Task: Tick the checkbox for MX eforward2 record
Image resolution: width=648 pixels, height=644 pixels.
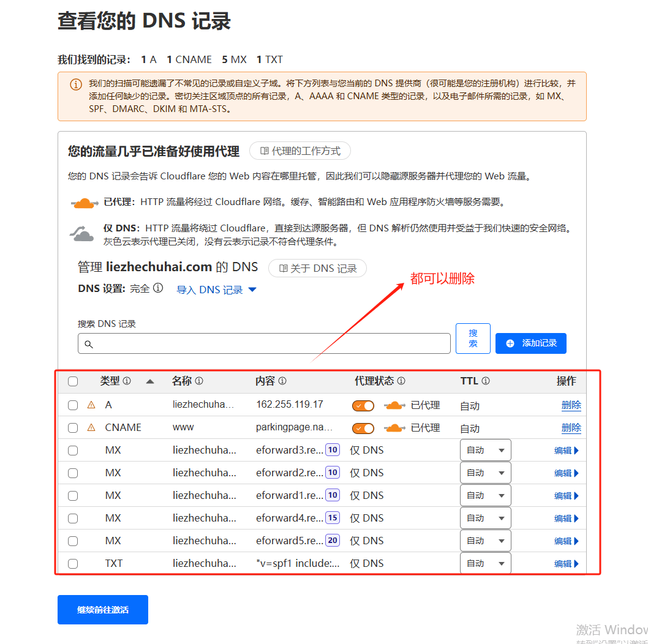Action: tap(73, 473)
